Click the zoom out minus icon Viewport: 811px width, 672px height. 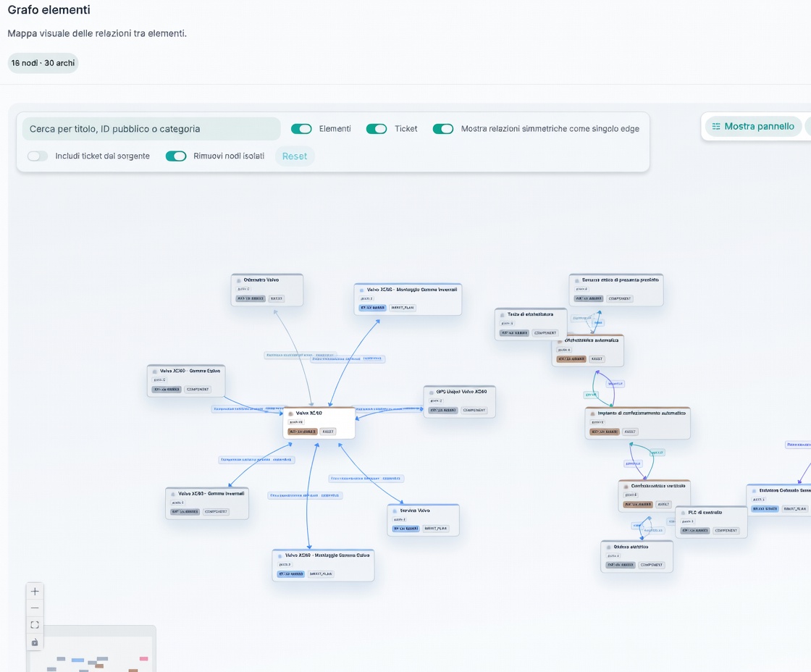[35, 608]
